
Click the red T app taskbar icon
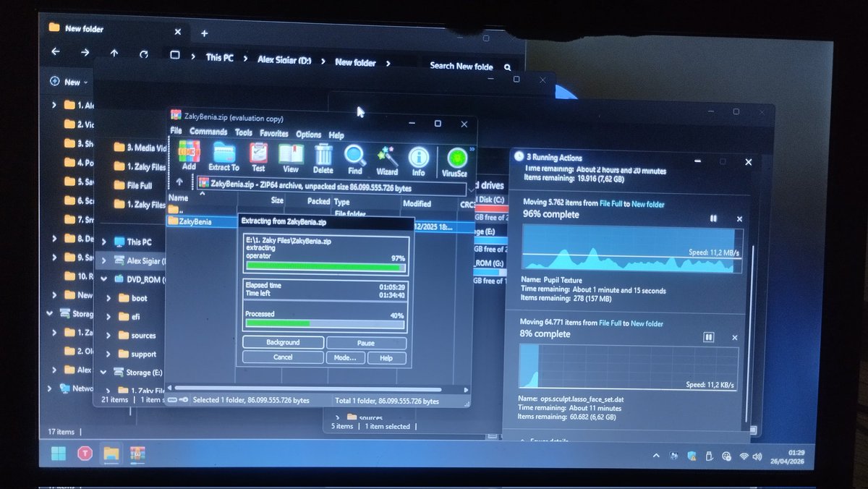[x=85, y=454]
